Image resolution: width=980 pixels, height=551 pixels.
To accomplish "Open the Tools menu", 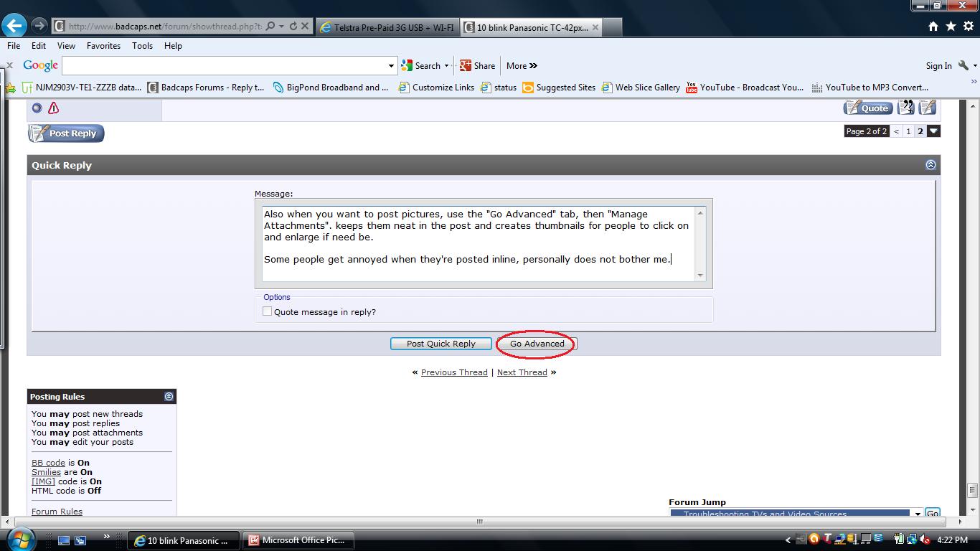I will 142,45.
